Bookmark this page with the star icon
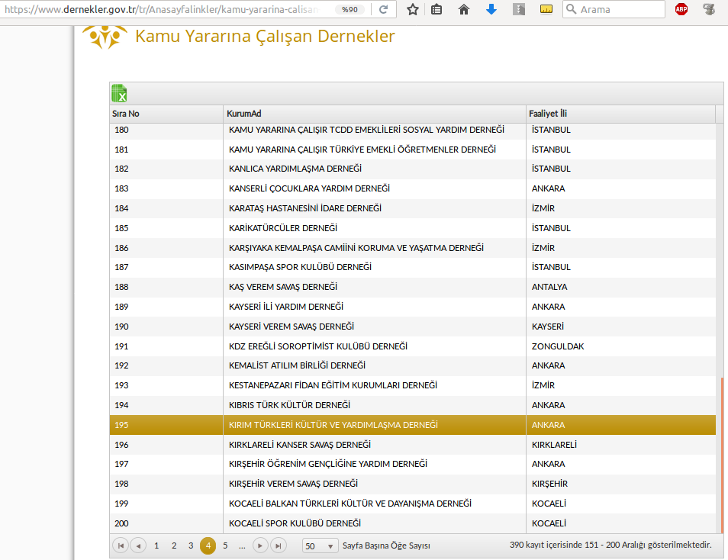The height and width of the screenshot is (560, 728). (x=413, y=10)
